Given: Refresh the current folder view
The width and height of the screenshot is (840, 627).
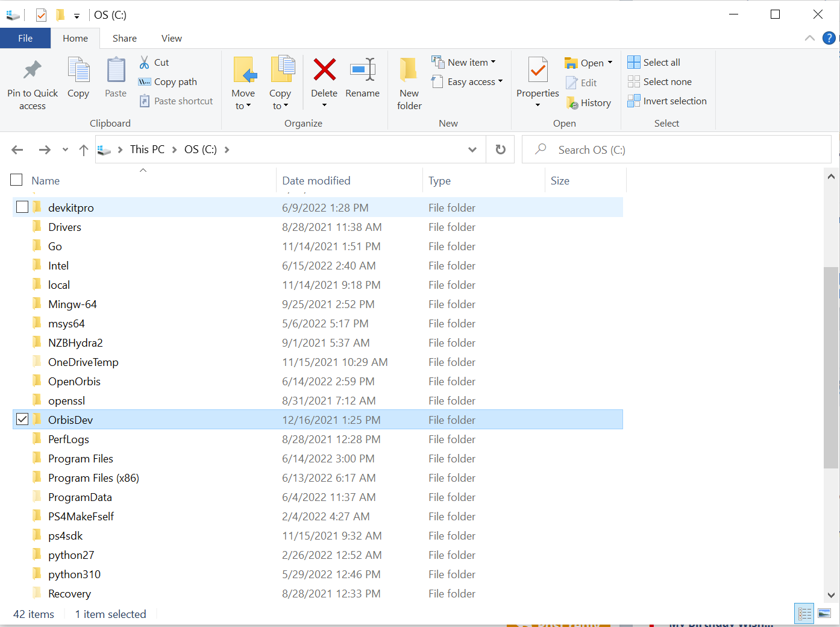Looking at the screenshot, I should tap(500, 150).
